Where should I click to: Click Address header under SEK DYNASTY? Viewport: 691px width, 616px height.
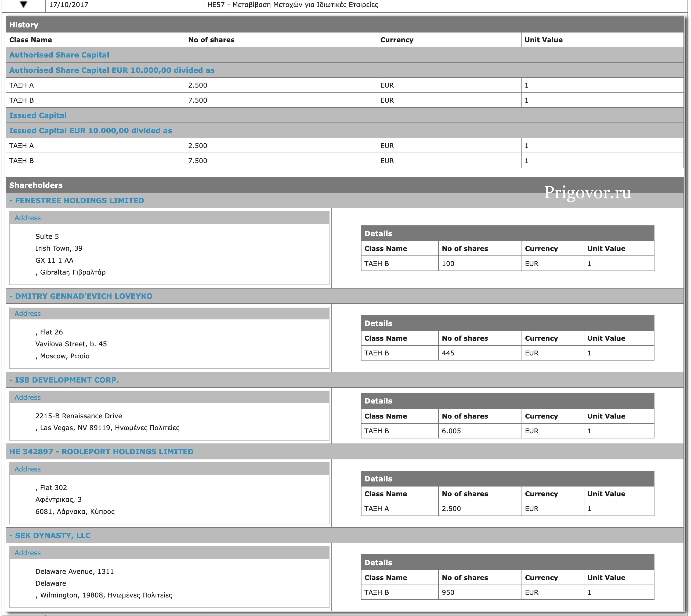27,553
